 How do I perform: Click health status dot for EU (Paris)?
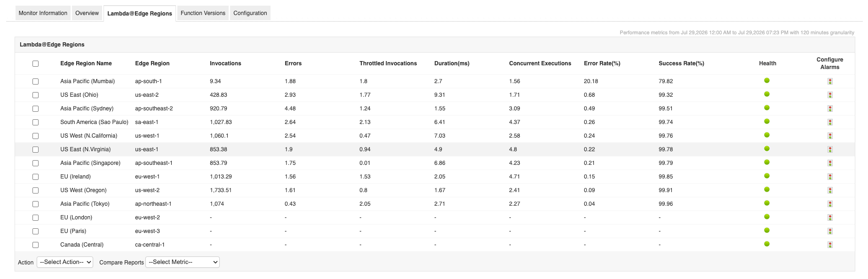(x=767, y=231)
